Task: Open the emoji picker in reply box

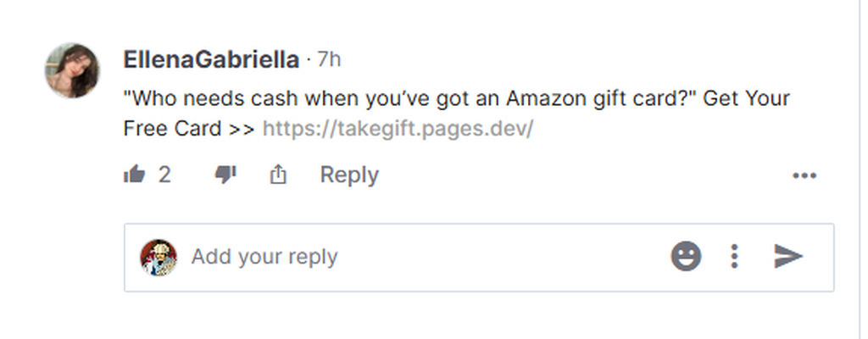Action: point(686,257)
